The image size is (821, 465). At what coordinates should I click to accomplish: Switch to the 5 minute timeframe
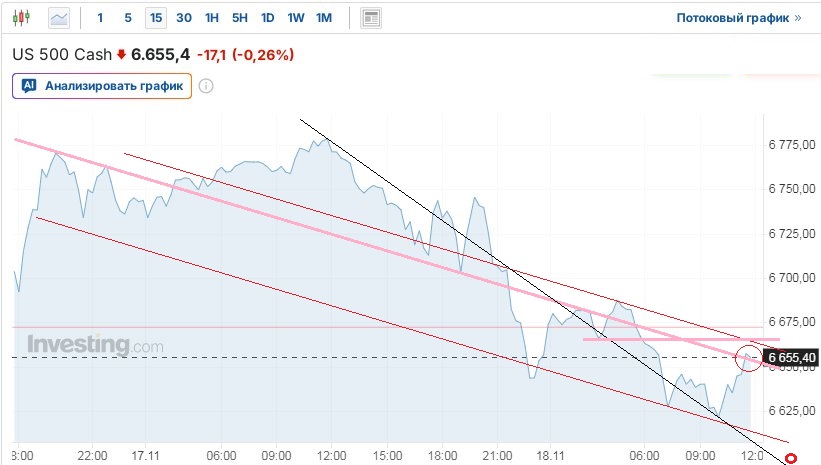(127, 18)
